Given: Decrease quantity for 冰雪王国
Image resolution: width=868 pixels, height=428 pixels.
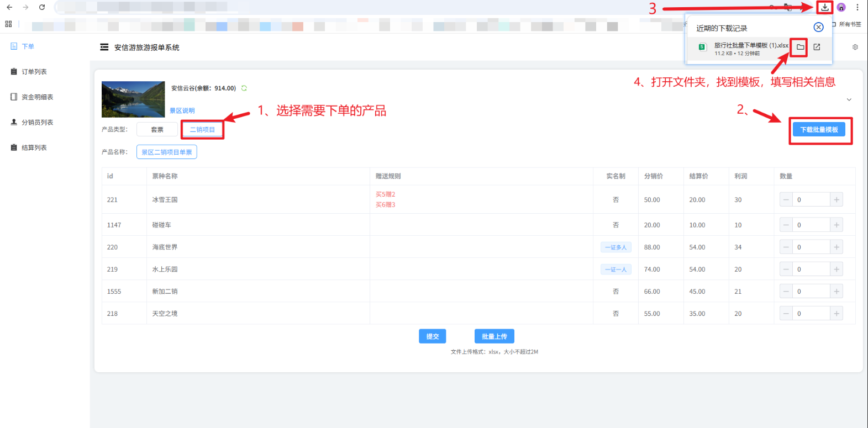Looking at the screenshot, I should [x=786, y=200].
